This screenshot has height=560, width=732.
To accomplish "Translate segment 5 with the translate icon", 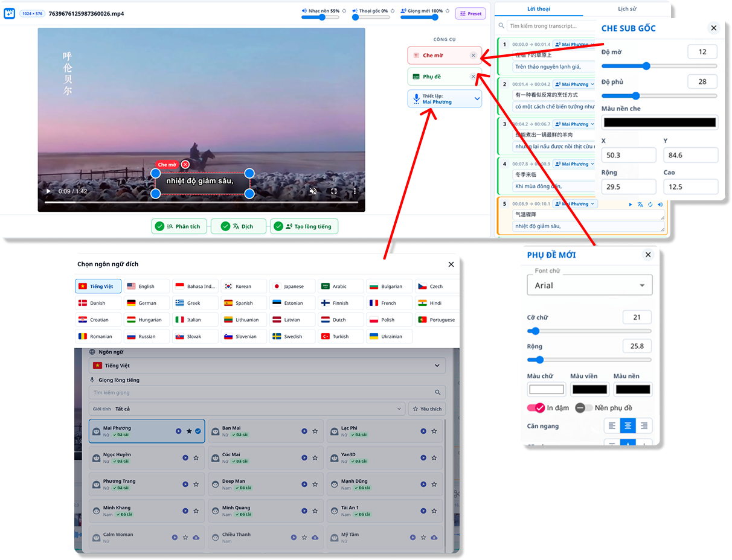I will pos(640,205).
